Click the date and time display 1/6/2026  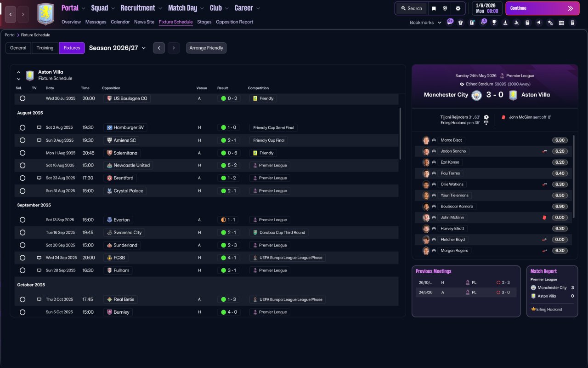pyautogui.click(x=486, y=8)
